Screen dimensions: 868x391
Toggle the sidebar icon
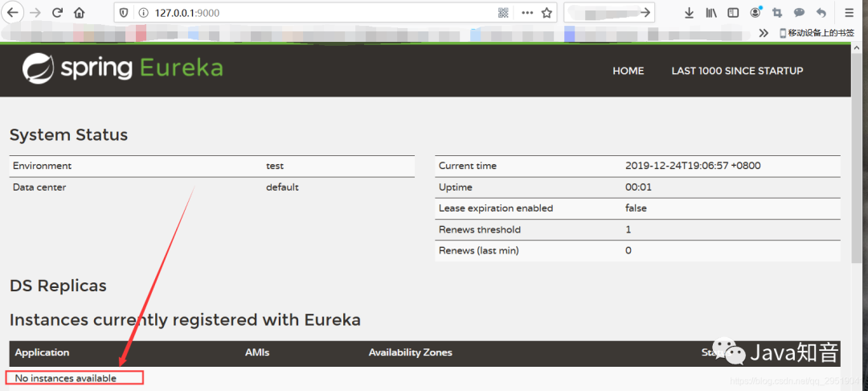733,13
